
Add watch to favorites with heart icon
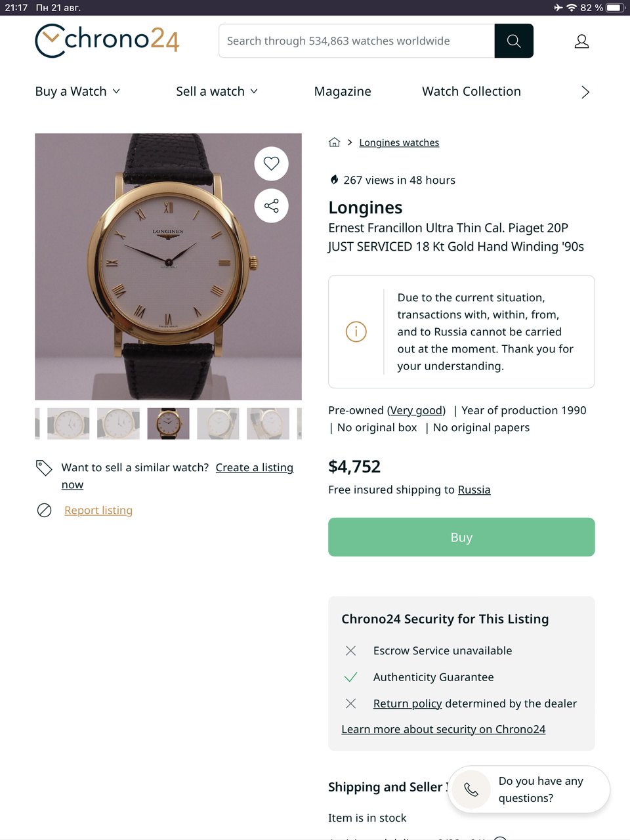click(271, 163)
